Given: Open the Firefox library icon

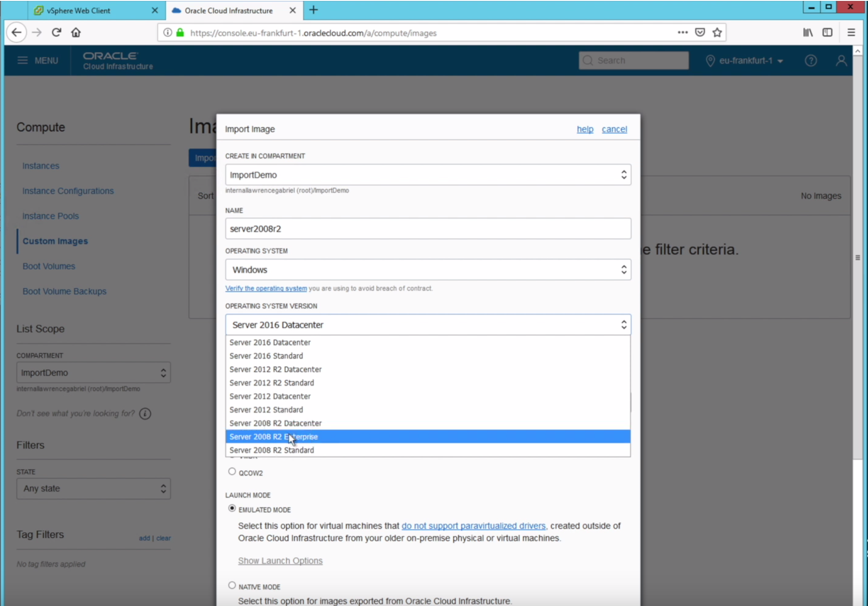Looking at the screenshot, I should pyautogui.click(x=808, y=32).
